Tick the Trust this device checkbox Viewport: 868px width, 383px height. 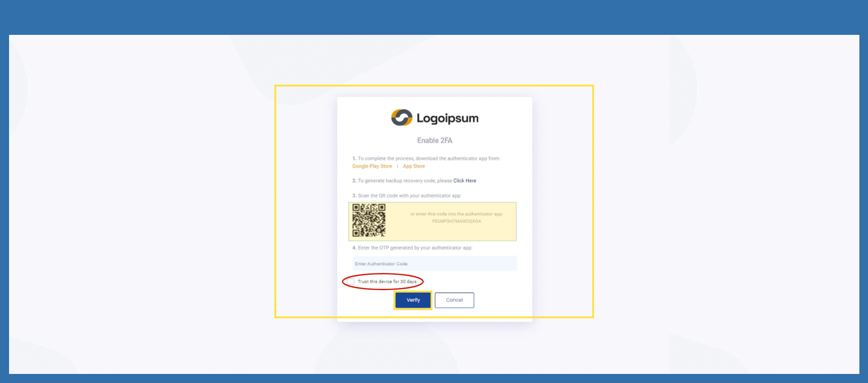click(351, 282)
